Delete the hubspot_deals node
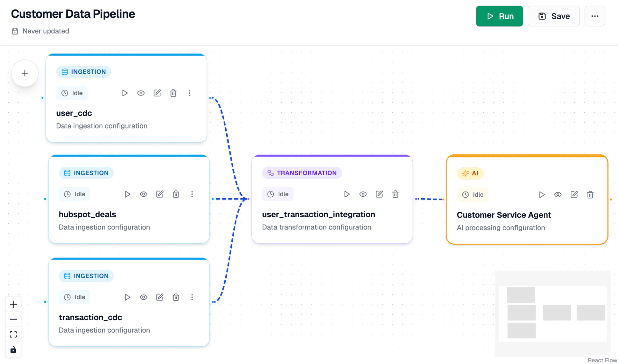 (x=176, y=194)
